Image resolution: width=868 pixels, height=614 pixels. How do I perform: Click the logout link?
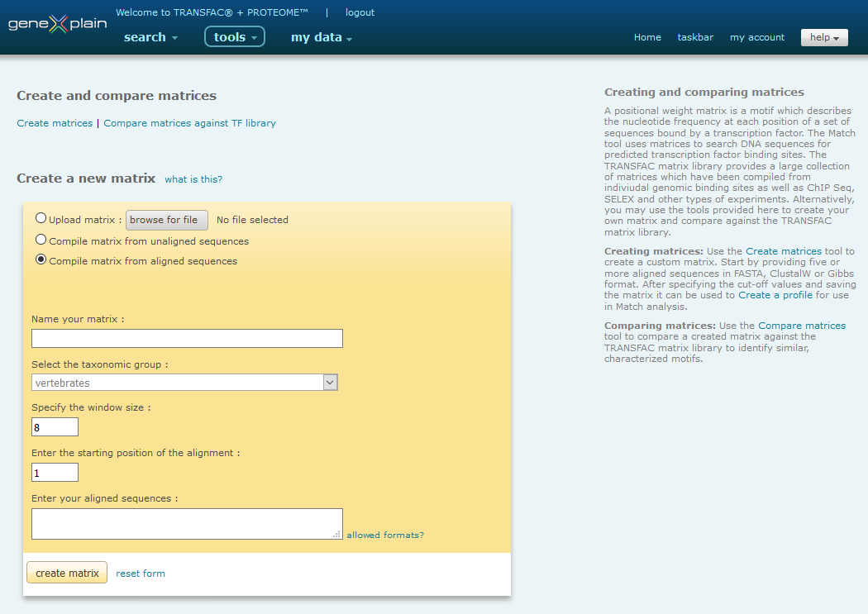(x=360, y=12)
